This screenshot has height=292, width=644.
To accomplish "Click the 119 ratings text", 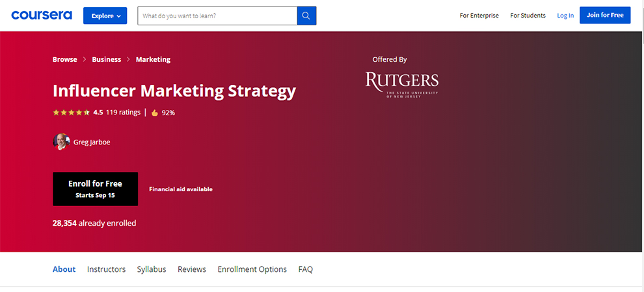I will pos(123,112).
